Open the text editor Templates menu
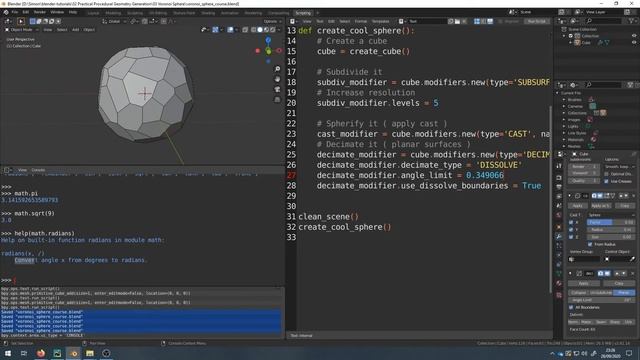Screen dimensions: 640x360 [380, 21]
